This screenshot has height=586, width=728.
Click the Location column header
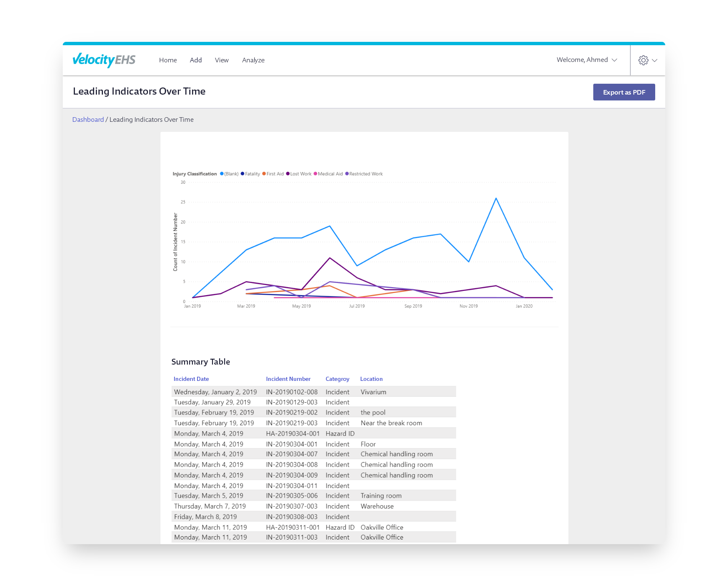(371, 379)
